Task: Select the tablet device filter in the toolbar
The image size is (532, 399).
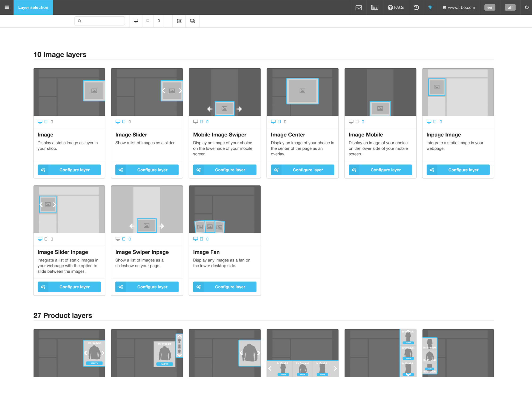Action: coord(148,20)
